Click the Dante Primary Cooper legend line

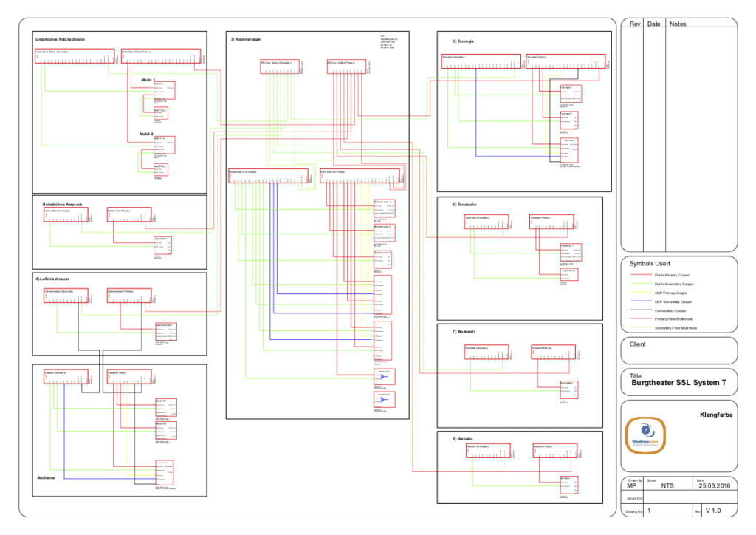[641, 274]
